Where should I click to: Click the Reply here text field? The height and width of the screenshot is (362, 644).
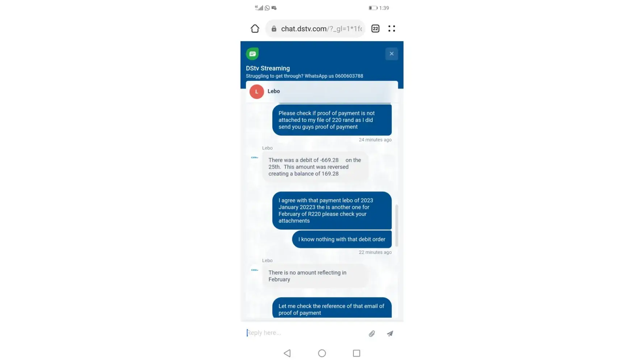pos(304,333)
